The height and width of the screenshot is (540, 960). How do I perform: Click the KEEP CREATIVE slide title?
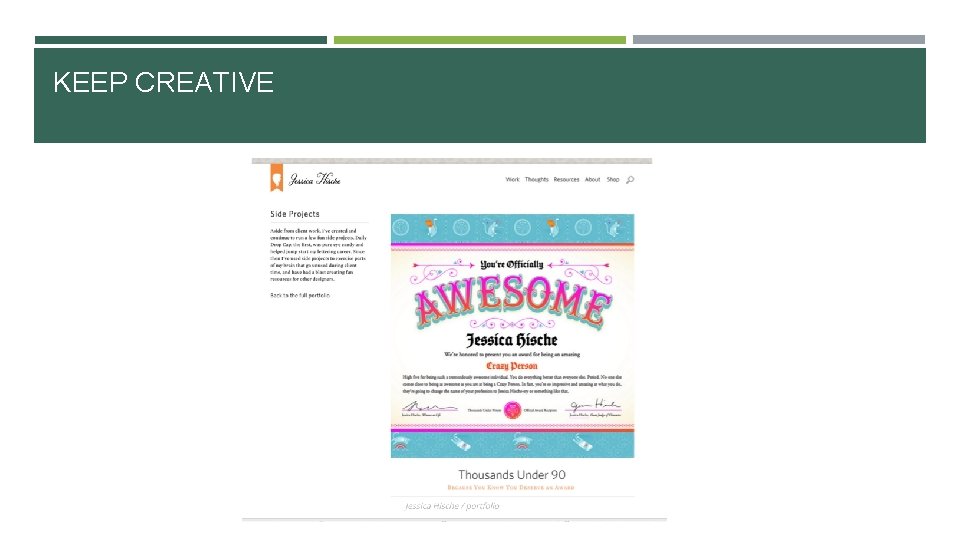pos(163,83)
